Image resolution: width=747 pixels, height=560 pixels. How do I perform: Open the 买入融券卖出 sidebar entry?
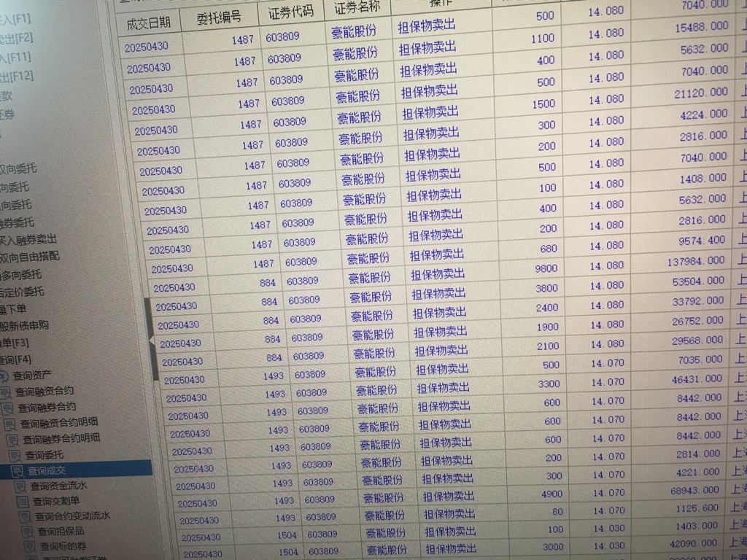pos(28,239)
